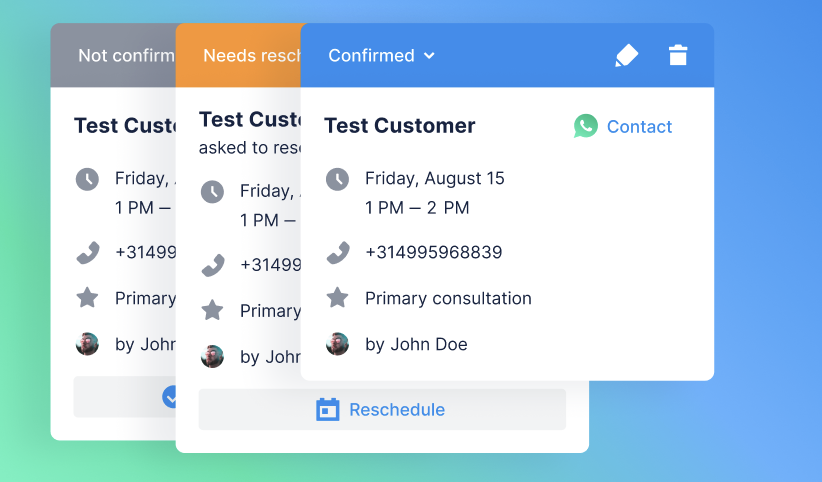Viewport: 822px width, 482px height.
Task: Click the clock icon on Confirmed card
Action: (x=338, y=179)
